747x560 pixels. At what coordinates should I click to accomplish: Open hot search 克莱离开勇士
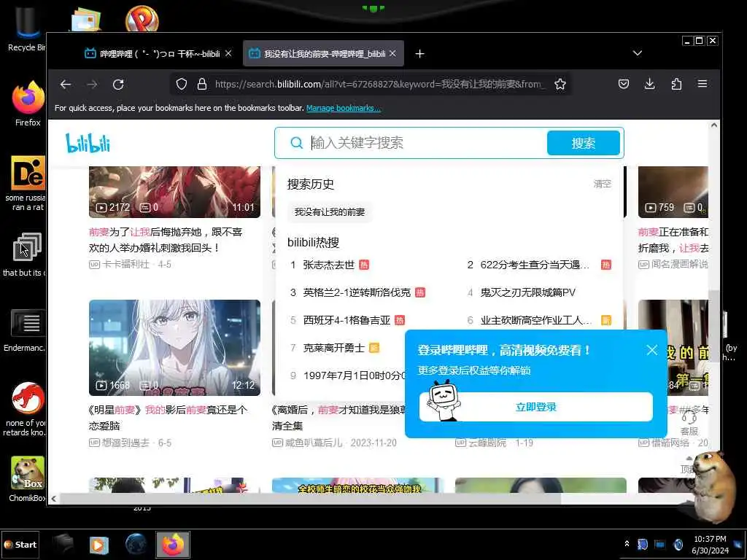point(334,348)
